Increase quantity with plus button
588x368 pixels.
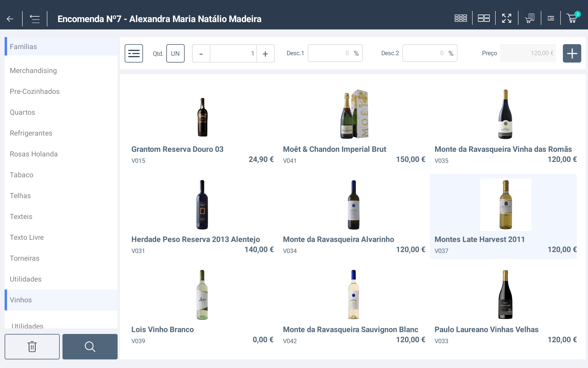(x=265, y=54)
